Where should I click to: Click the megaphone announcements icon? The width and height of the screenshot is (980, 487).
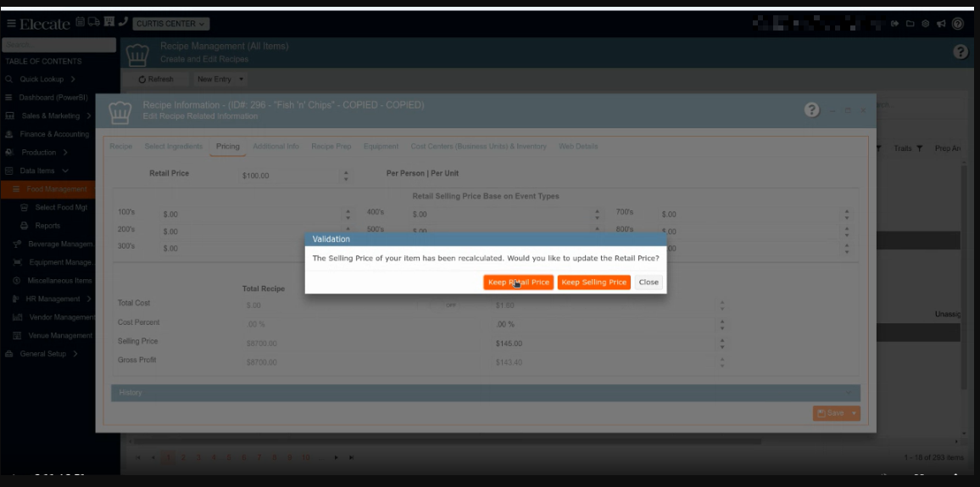941,24
